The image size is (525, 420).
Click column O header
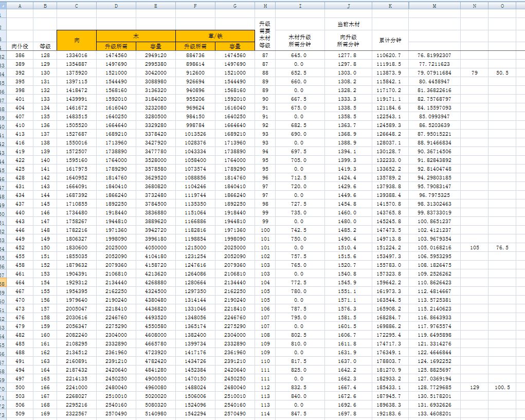coord(502,6)
